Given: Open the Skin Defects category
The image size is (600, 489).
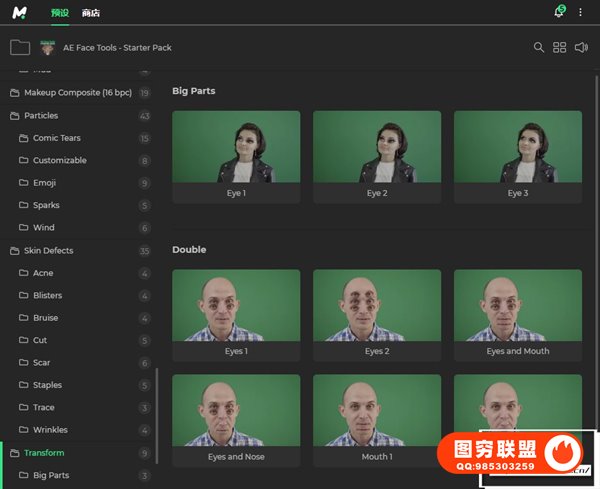Looking at the screenshot, I should [48, 251].
